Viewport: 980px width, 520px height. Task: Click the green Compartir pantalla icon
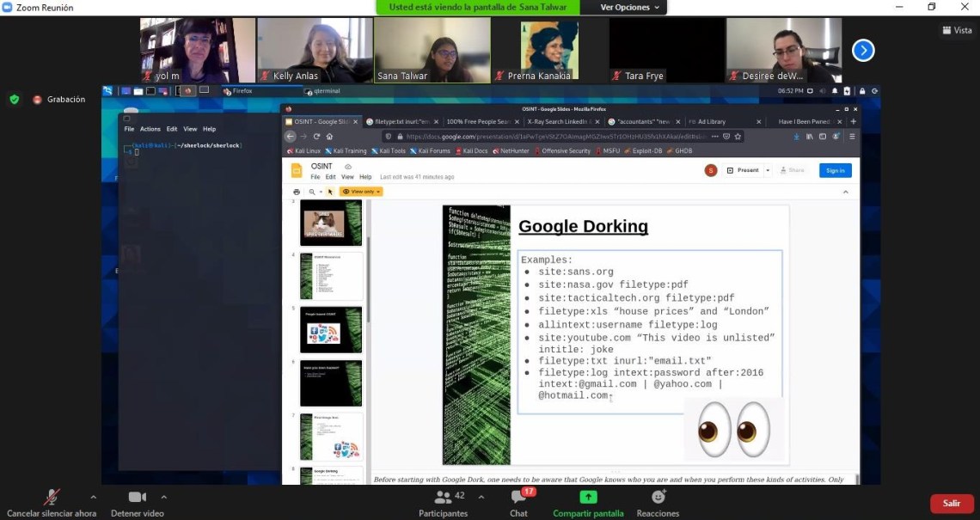(x=588, y=497)
